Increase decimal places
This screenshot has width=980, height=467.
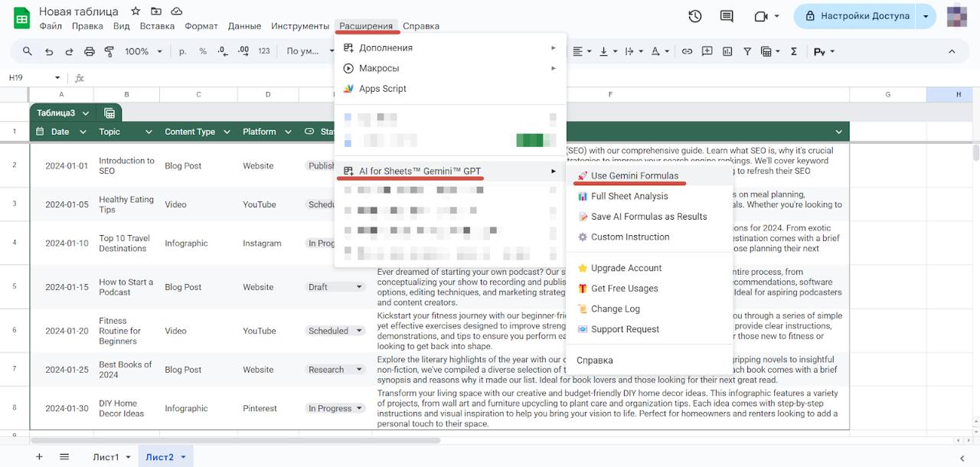(243, 51)
